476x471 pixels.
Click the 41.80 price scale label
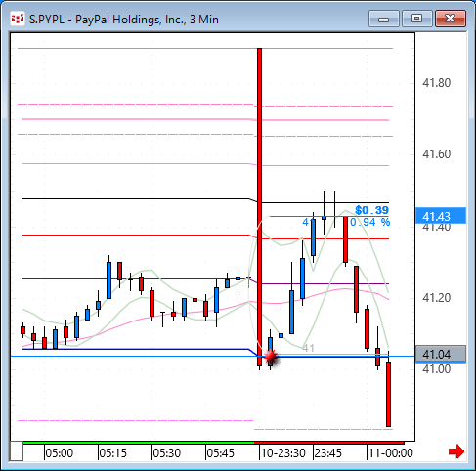(436, 83)
